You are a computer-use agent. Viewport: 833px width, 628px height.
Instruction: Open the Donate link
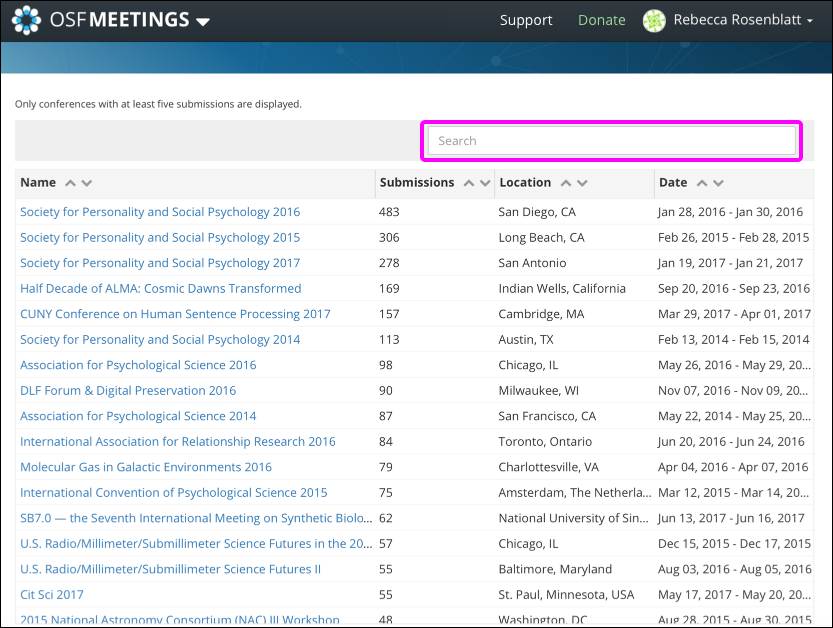pos(601,20)
